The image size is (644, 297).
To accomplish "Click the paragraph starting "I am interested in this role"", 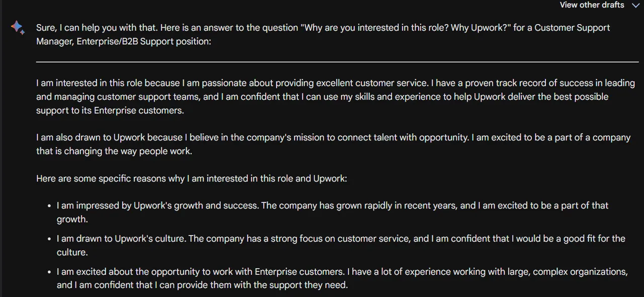I will (336, 96).
